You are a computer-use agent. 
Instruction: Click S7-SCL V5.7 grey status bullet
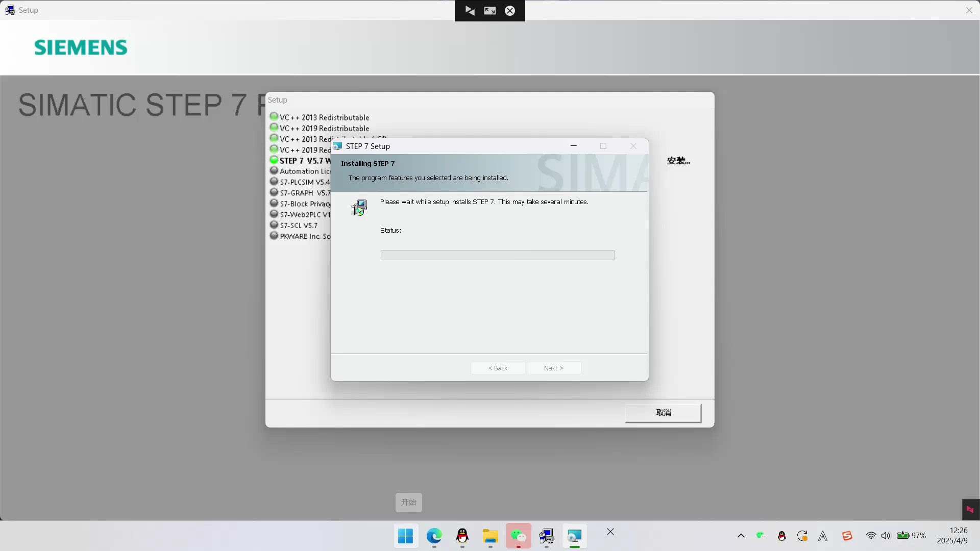point(274,224)
